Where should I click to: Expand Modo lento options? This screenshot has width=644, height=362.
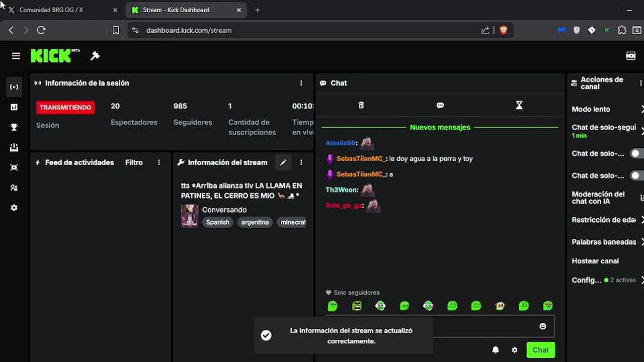(x=642, y=109)
